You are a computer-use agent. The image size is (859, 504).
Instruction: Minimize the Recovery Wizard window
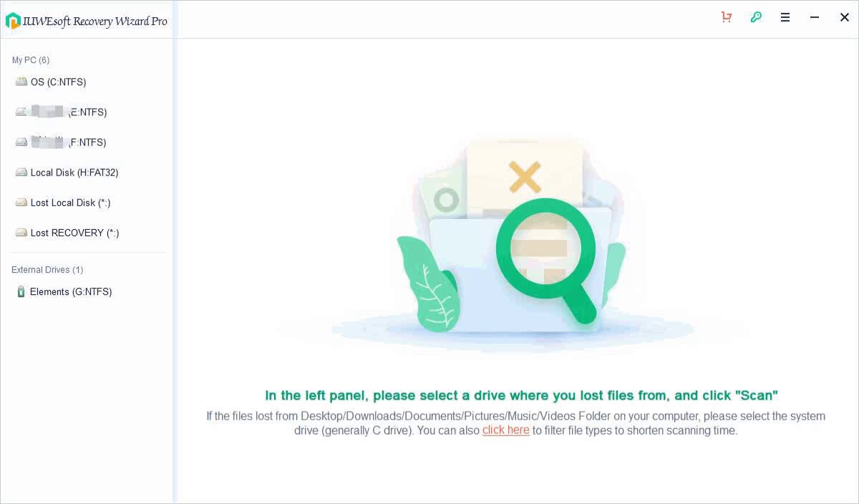pos(815,17)
